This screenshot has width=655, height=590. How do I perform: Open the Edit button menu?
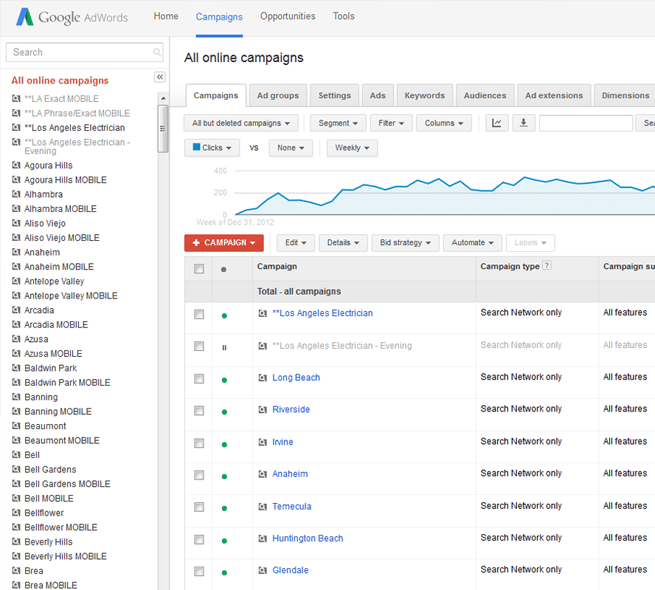click(x=296, y=243)
